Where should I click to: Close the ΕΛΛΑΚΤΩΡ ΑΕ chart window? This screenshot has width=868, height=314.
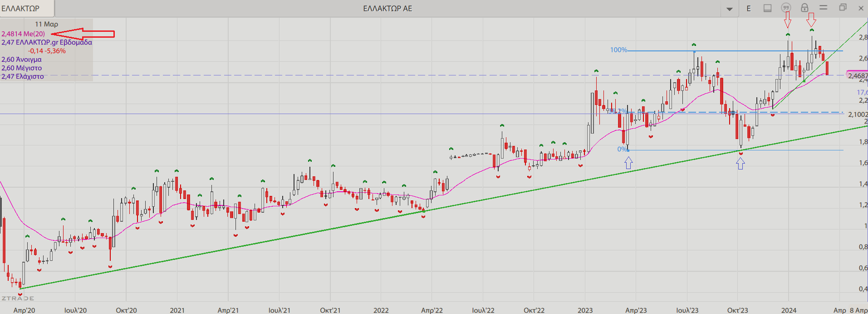point(861,8)
